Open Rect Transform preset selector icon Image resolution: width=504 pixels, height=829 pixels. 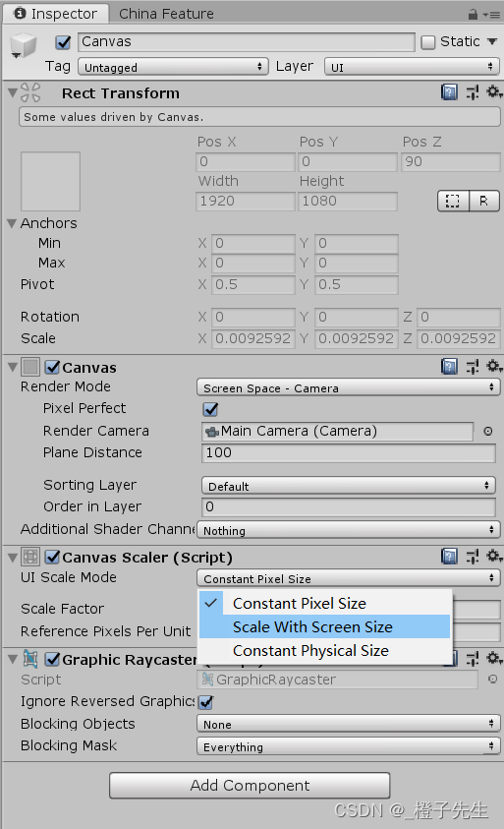click(473, 92)
